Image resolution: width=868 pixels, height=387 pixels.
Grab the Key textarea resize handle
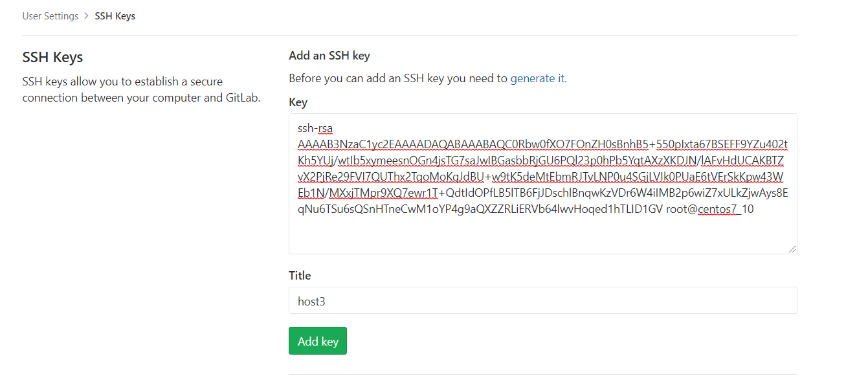point(792,249)
